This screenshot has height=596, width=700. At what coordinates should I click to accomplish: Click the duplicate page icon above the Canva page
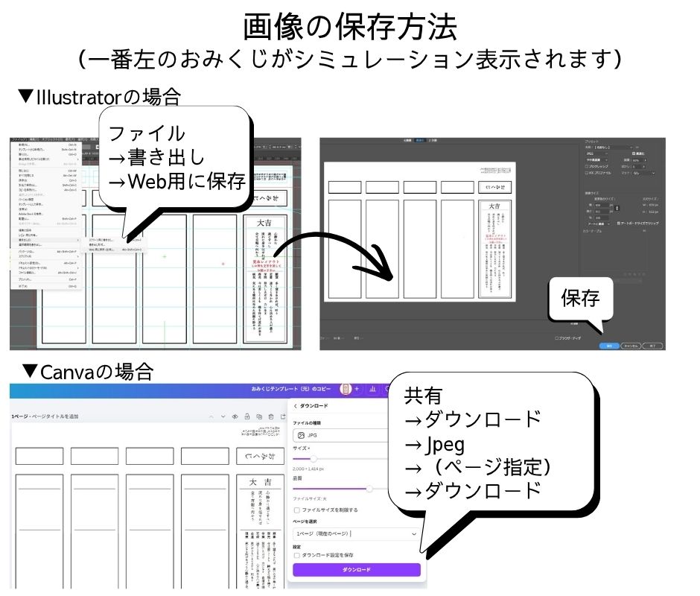pyautogui.click(x=259, y=416)
